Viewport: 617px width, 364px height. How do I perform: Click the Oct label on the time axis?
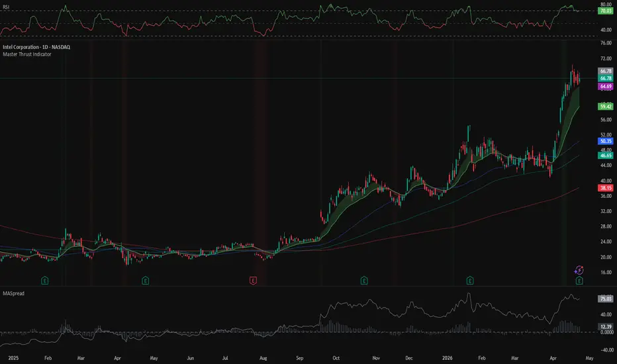coord(336,358)
